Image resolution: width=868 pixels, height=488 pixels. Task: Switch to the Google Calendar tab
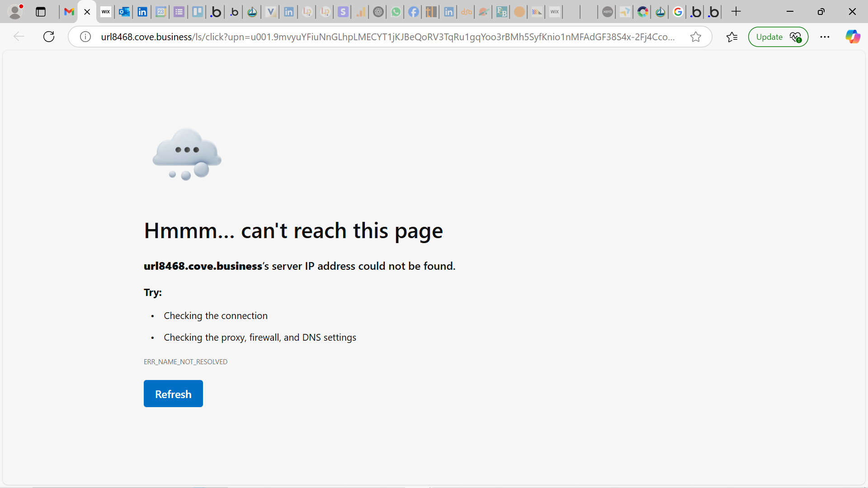coord(161,12)
